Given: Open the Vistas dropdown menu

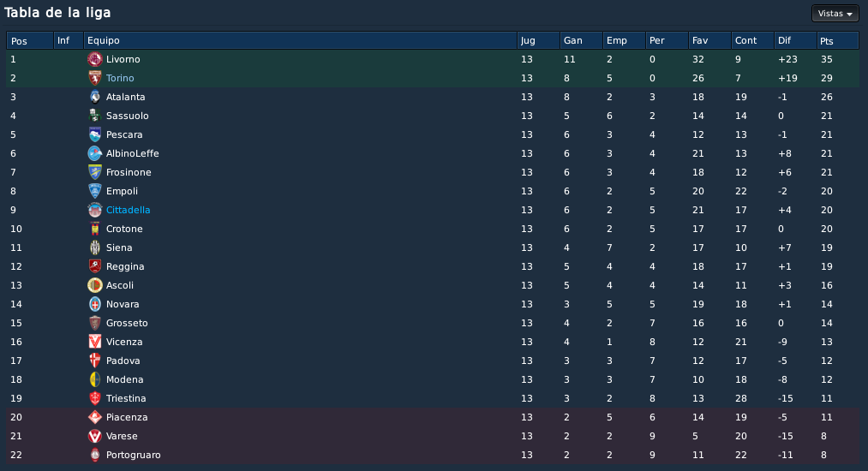Looking at the screenshot, I should pos(835,14).
